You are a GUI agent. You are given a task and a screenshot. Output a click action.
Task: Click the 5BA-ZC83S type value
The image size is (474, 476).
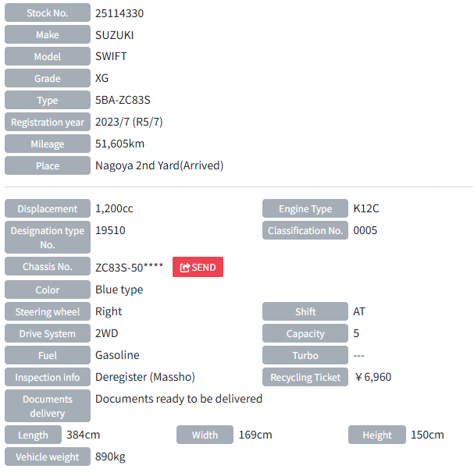pyautogui.click(x=123, y=101)
